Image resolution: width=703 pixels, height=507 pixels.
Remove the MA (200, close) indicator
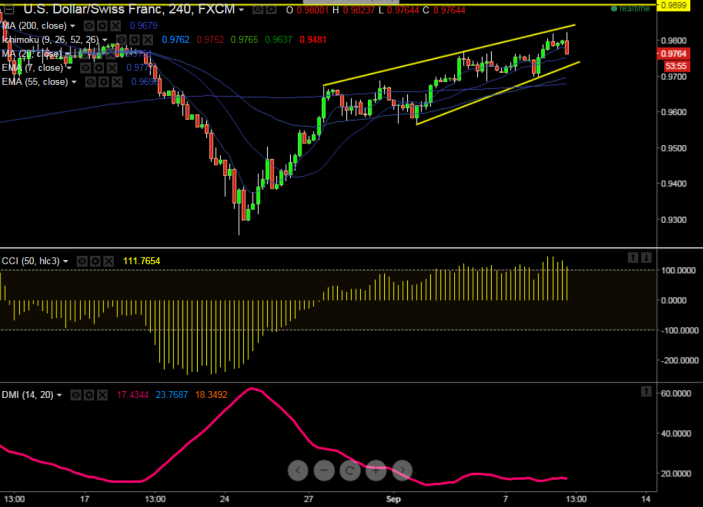click(116, 26)
